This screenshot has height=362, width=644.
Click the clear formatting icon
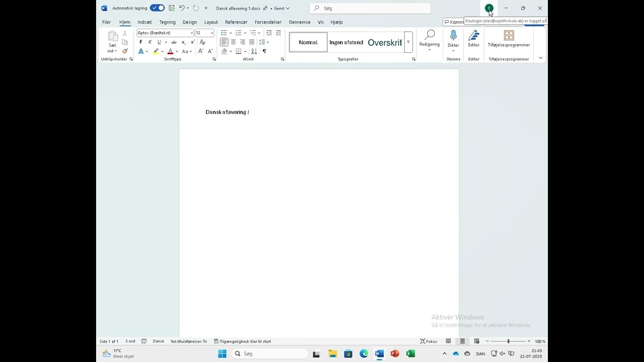(203, 42)
